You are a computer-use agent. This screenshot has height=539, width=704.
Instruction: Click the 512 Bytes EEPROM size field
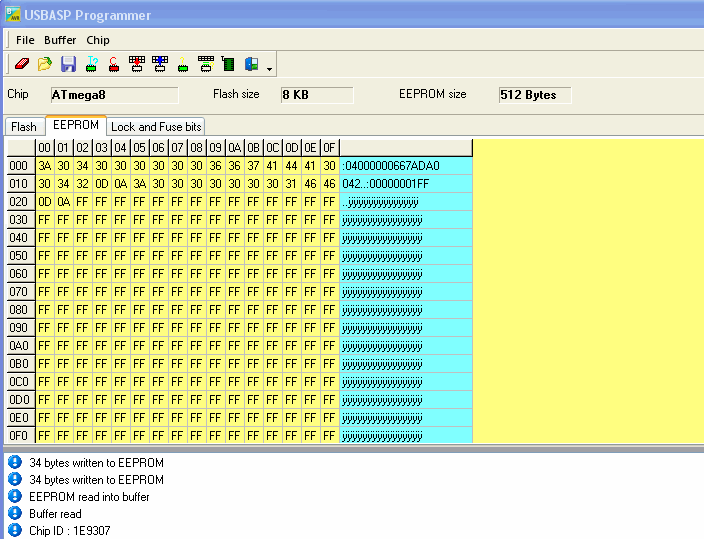(x=535, y=95)
